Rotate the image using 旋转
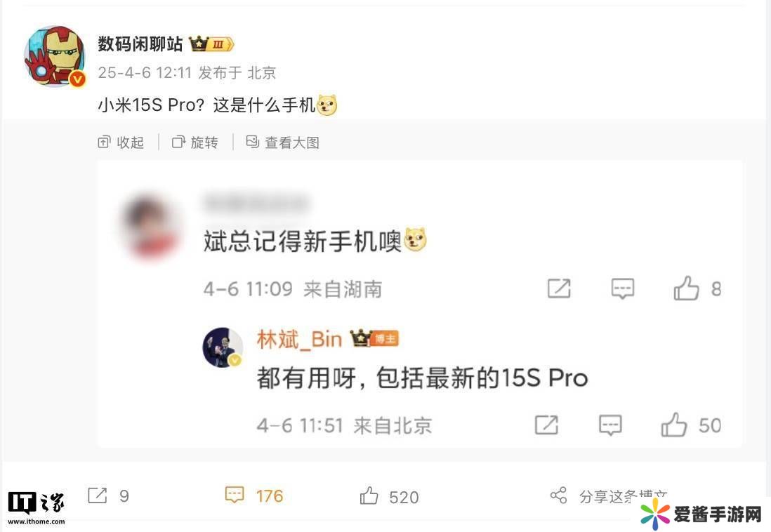The height and width of the screenshot is (532, 771). [195, 142]
